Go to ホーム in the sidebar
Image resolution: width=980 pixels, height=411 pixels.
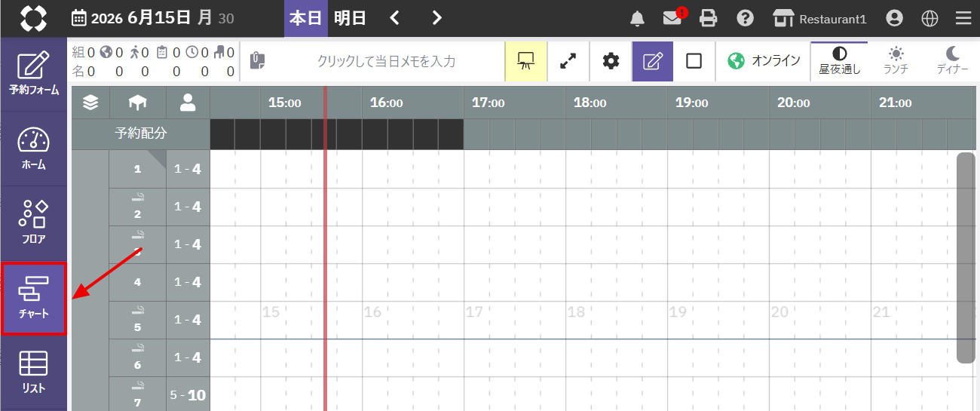33,149
